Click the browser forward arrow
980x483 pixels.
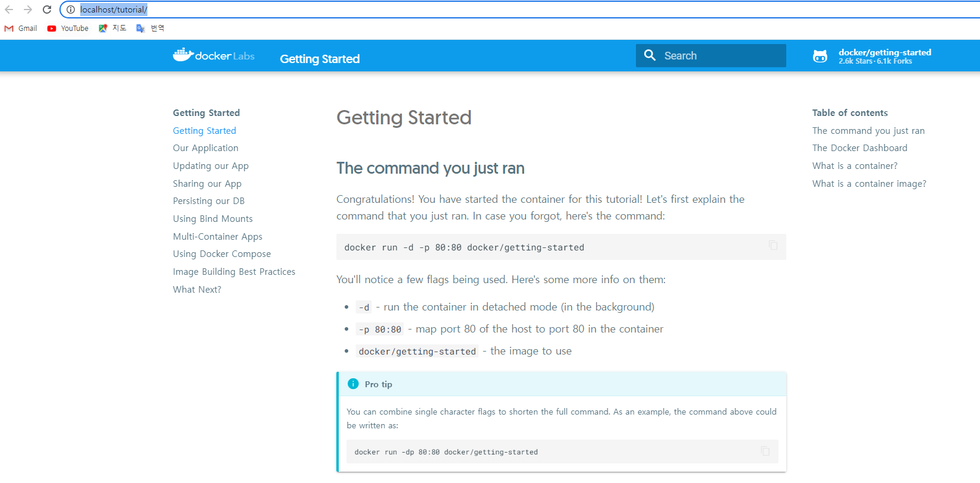point(28,10)
